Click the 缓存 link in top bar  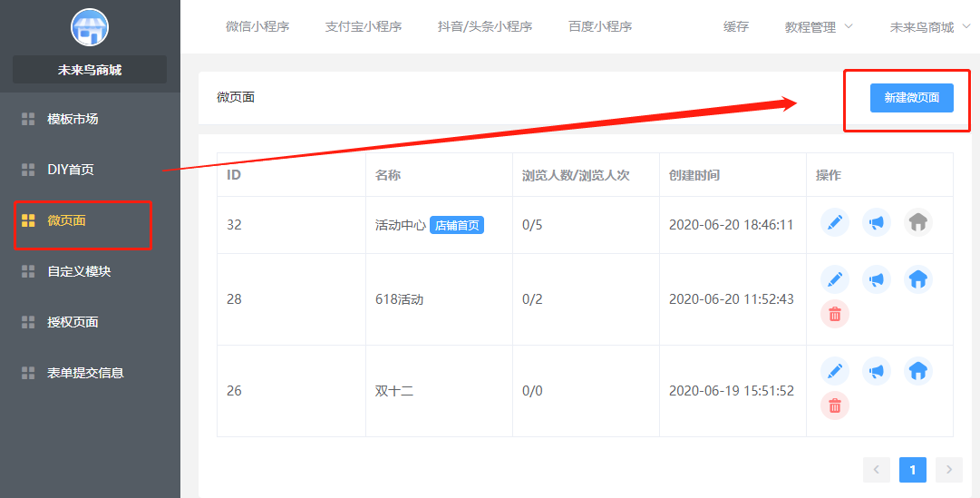[736, 27]
